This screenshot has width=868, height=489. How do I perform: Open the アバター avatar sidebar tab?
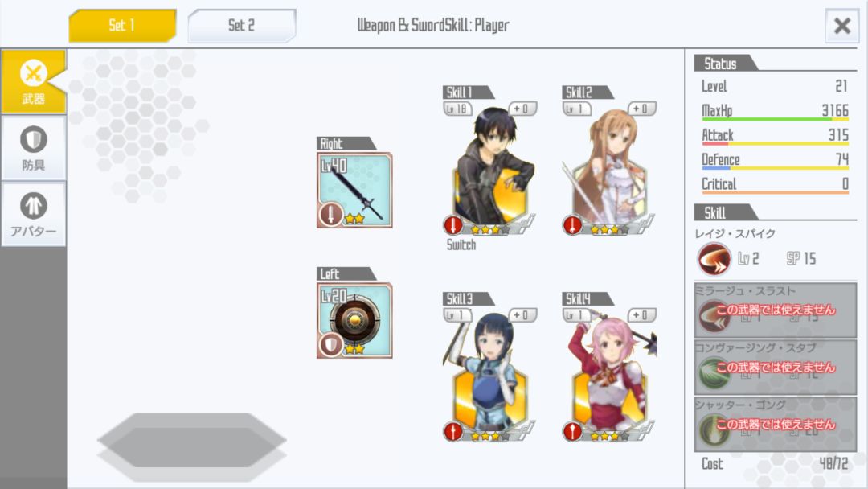pyautogui.click(x=33, y=214)
